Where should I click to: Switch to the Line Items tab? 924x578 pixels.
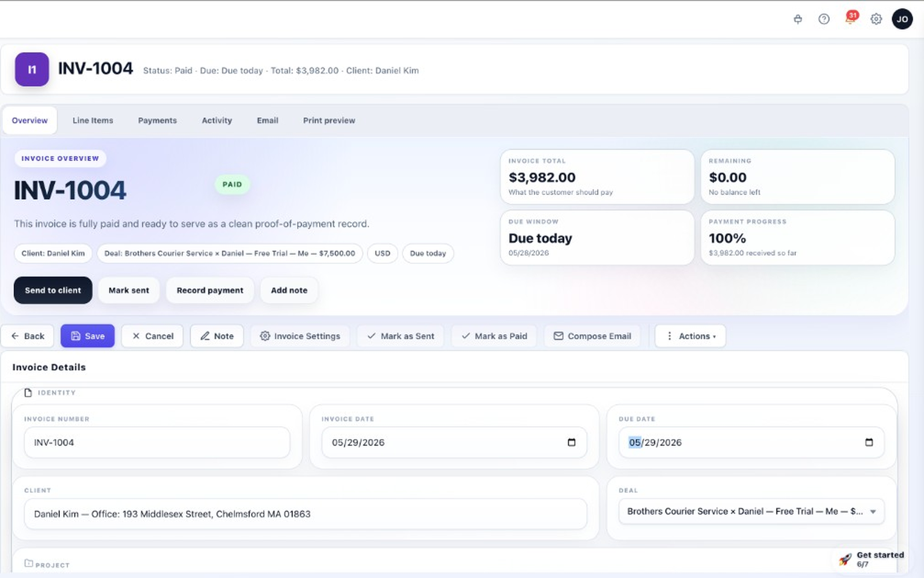tap(93, 121)
